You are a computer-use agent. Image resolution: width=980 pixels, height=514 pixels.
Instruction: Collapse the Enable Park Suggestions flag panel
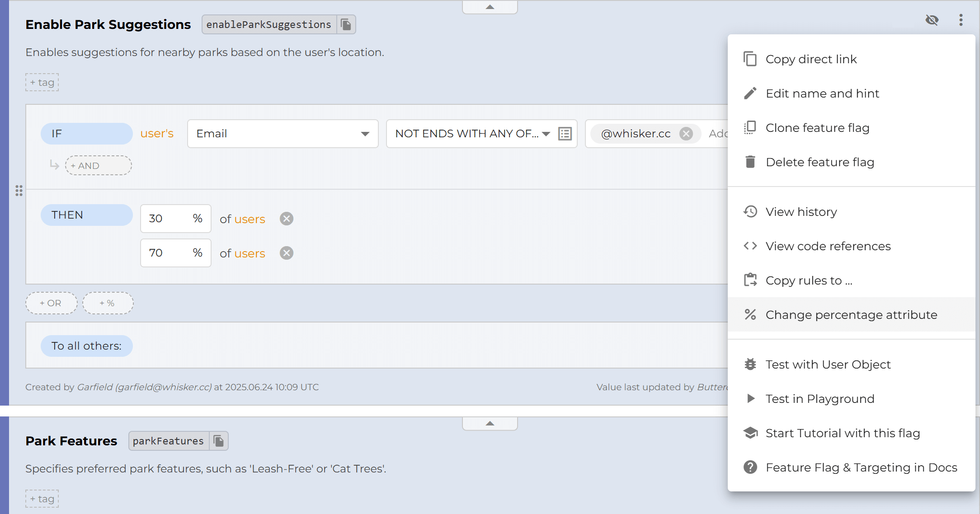(490, 7)
